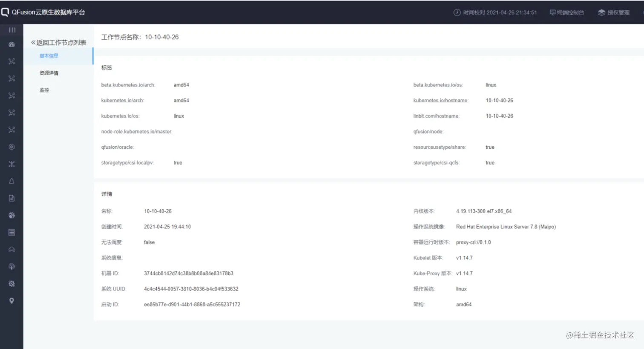Open the list lines icon in sidebar

click(12, 233)
